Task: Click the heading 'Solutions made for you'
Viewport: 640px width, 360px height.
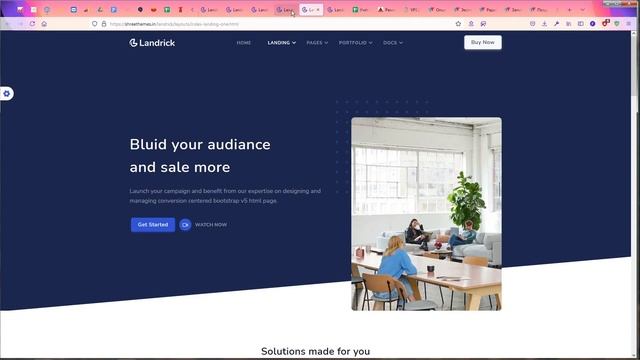Action: point(316,351)
